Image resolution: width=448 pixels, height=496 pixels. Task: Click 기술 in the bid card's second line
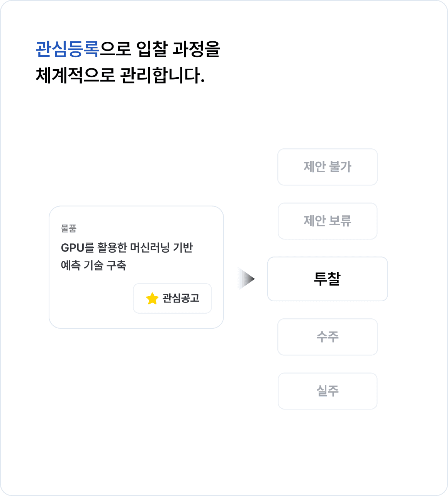click(x=93, y=265)
